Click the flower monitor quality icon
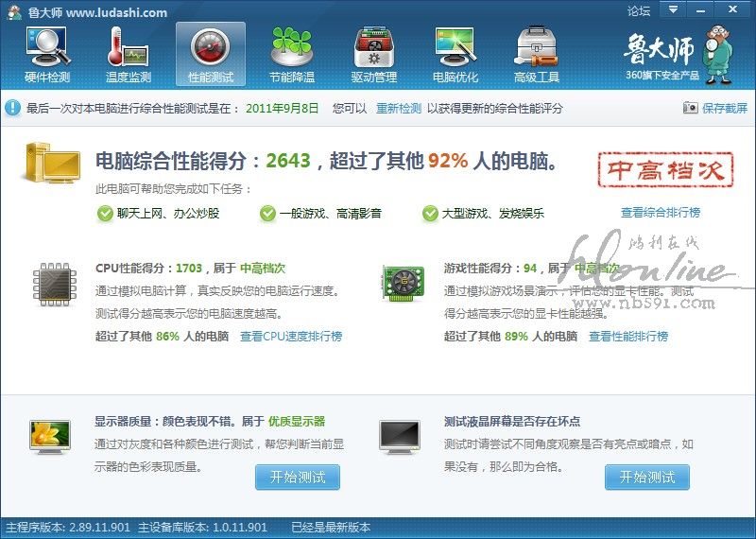Viewport: 756px width, 539px height. (50, 437)
